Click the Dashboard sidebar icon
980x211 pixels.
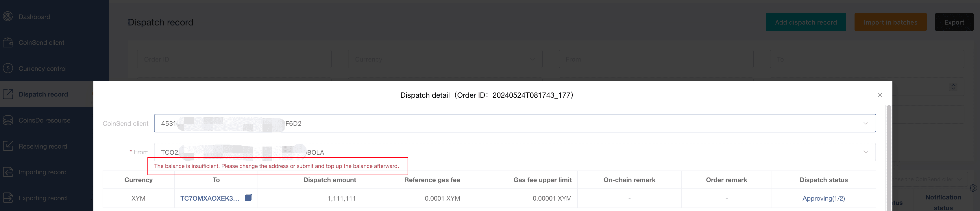pos(8,17)
